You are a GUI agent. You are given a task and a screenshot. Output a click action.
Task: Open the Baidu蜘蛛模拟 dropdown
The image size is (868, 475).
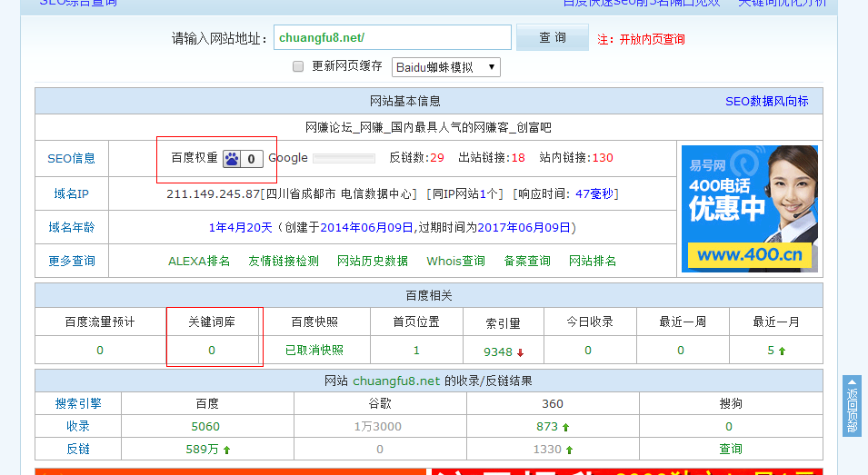[x=445, y=67]
